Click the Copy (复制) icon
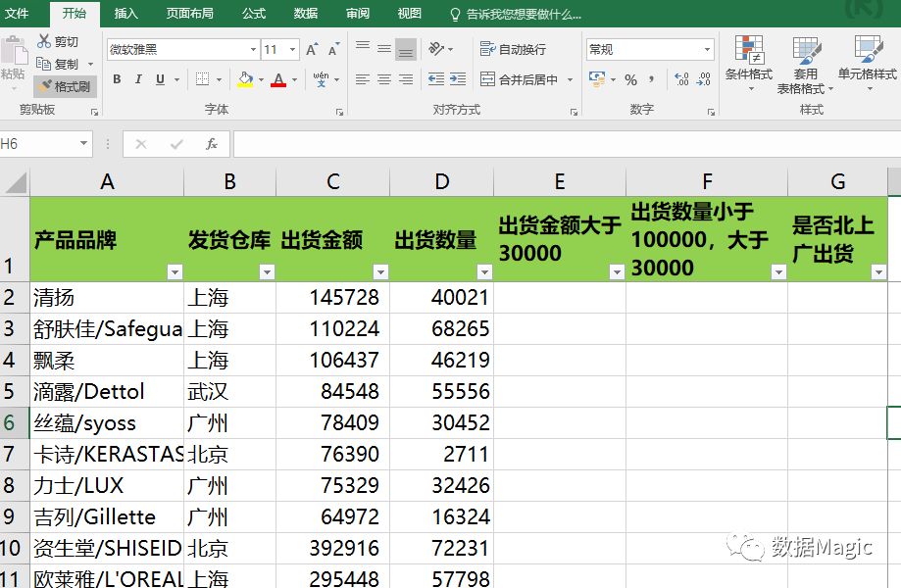 click(x=44, y=63)
